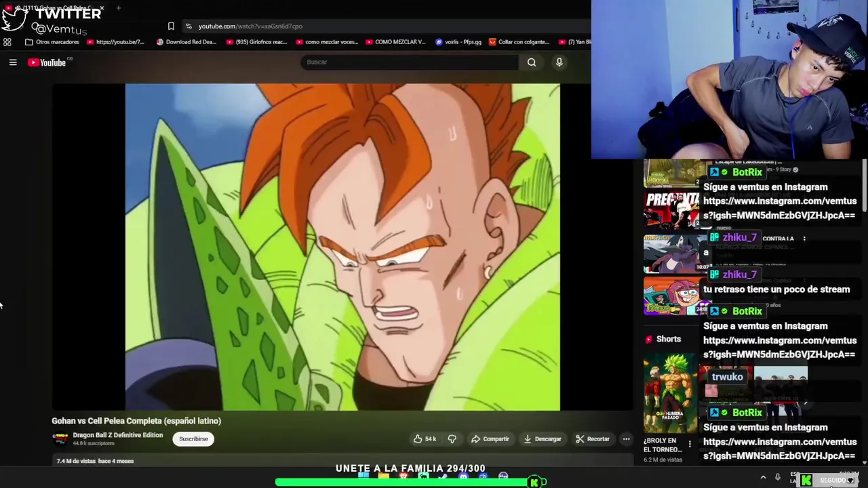Share the video via Compartir
Viewport: 868px width, 488px height.
490,439
